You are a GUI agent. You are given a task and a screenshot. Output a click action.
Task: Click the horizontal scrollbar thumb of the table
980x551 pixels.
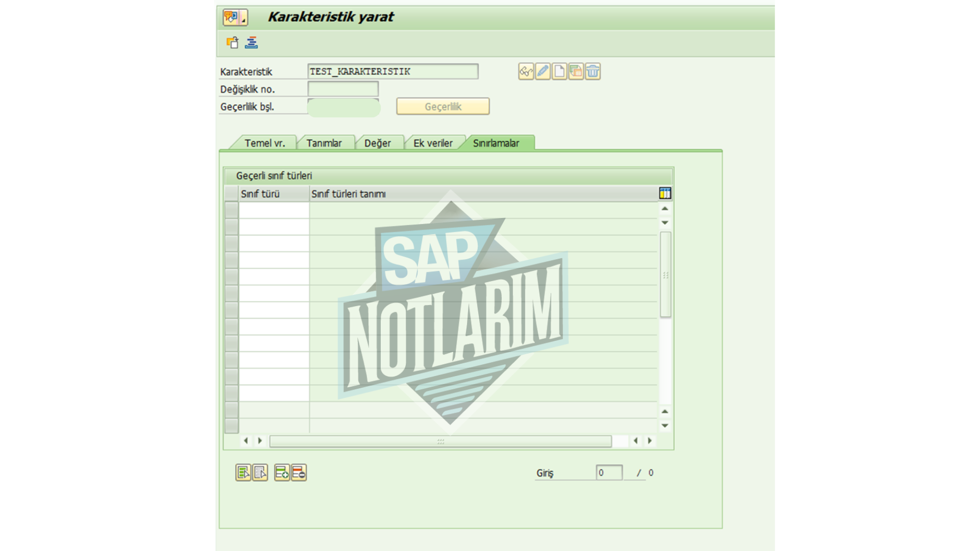[x=440, y=441]
